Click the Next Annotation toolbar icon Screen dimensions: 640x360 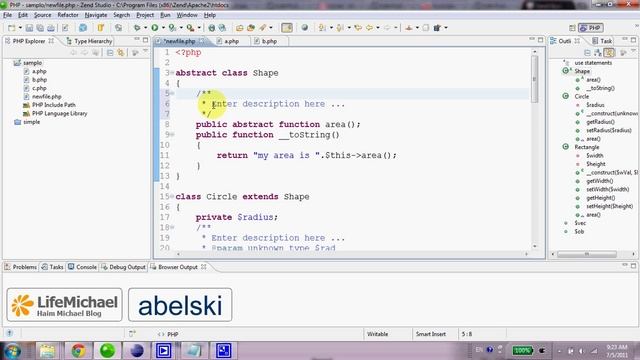[322, 28]
